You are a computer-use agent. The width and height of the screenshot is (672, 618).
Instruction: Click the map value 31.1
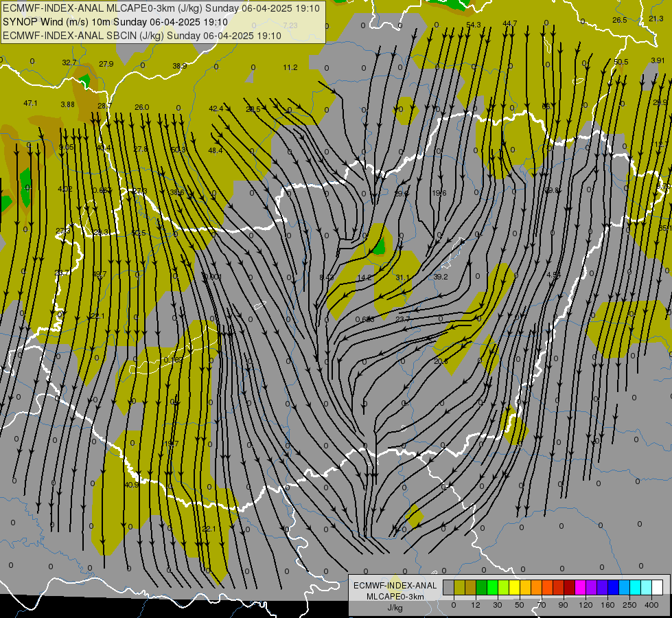tap(402, 277)
